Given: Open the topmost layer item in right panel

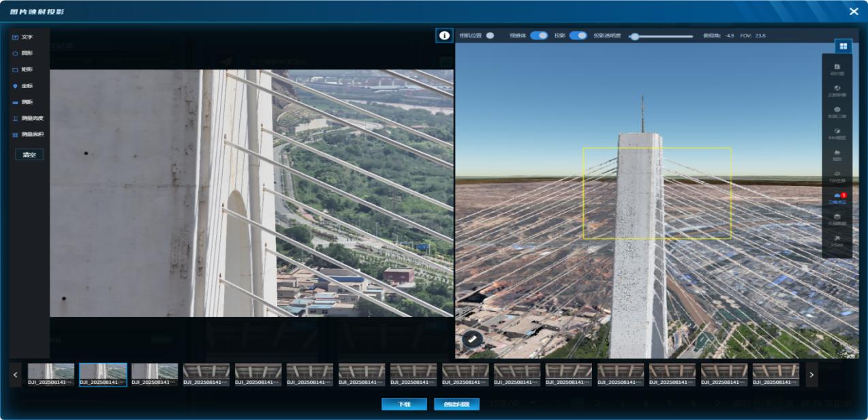Looking at the screenshot, I should pos(837,69).
